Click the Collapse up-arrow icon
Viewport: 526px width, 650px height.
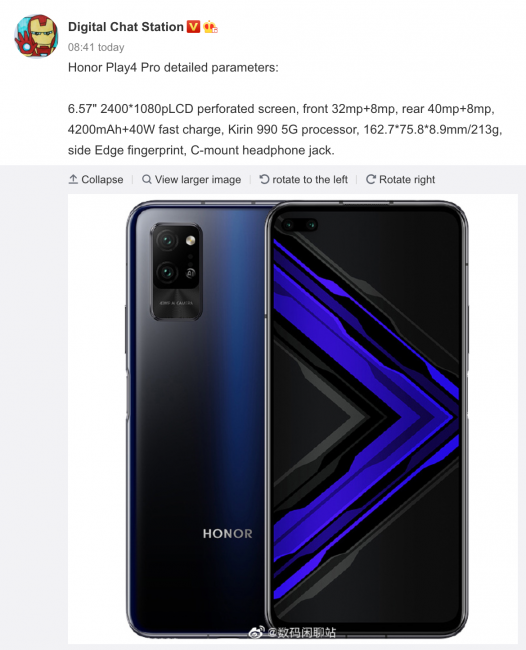[x=73, y=179]
